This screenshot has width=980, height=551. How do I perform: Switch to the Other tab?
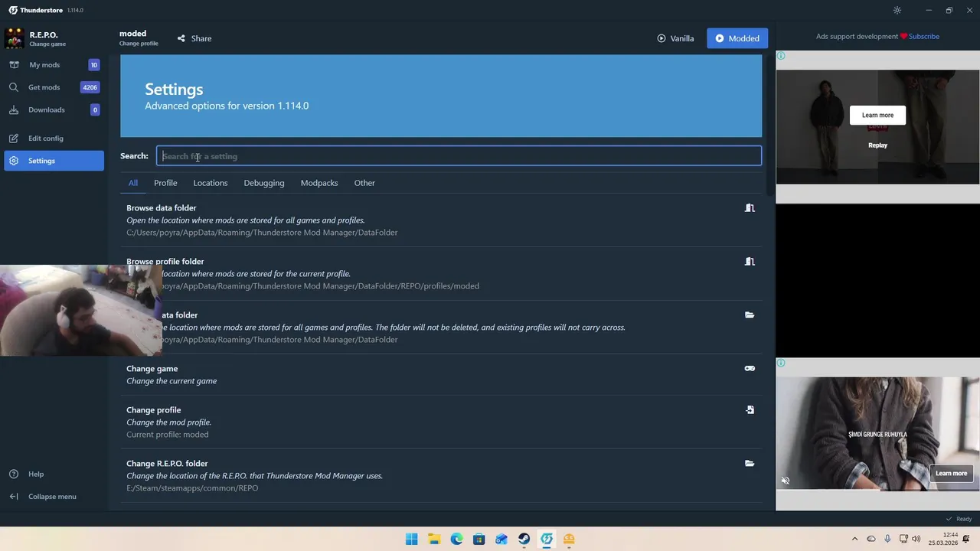(x=364, y=183)
